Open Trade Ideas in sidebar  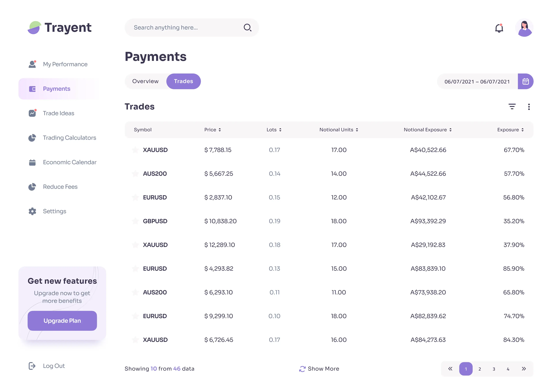[59, 113]
